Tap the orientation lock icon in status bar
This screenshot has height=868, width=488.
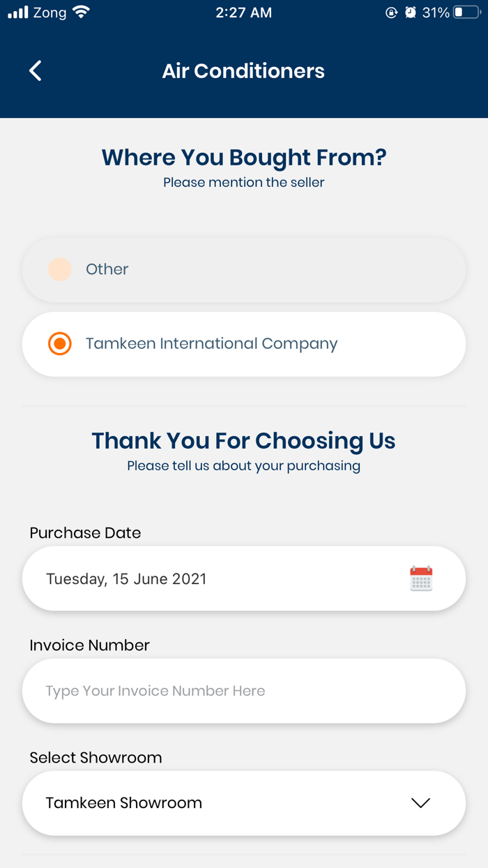391,12
